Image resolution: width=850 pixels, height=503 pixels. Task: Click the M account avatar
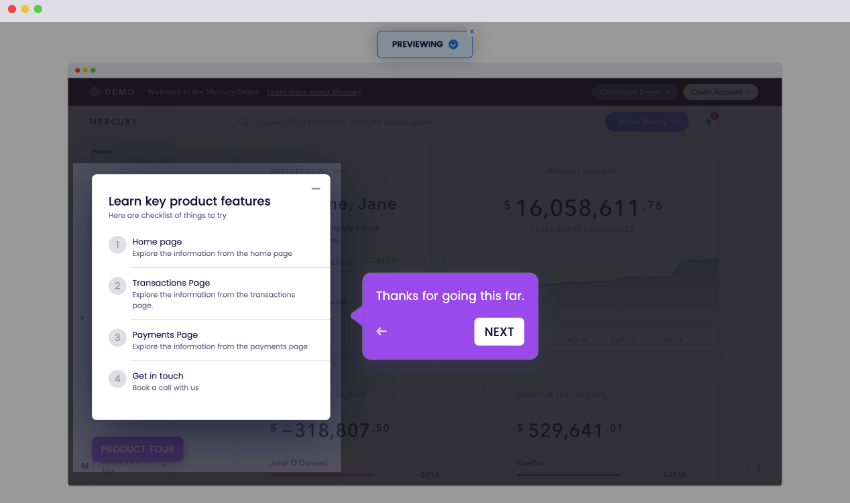pyautogui.click(x=85, y=466)
